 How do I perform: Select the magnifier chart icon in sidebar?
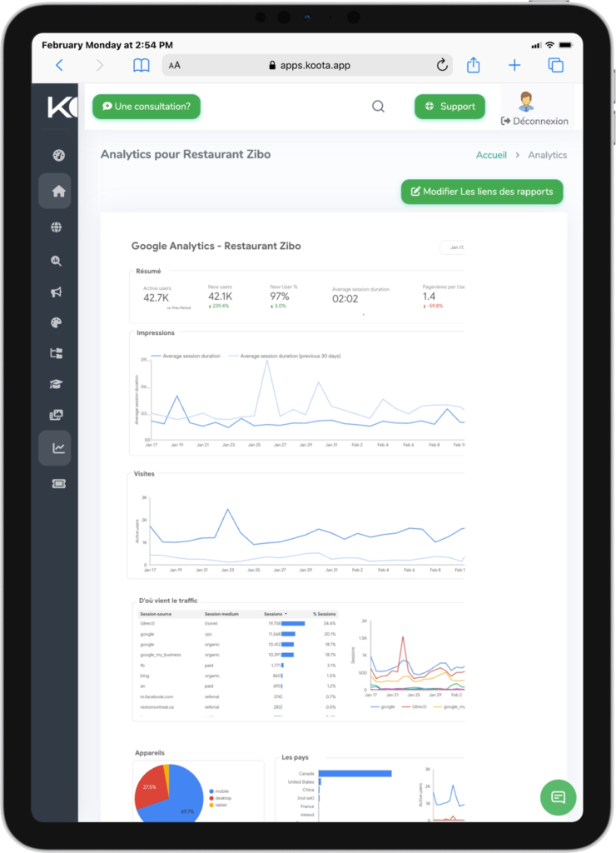tap(57, 262)
